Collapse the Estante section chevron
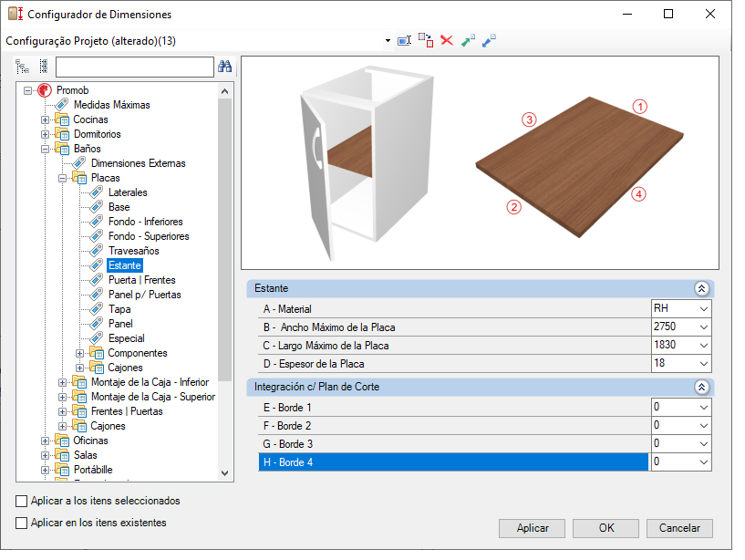This screenshot has width=745, height=560. point(702,288)
